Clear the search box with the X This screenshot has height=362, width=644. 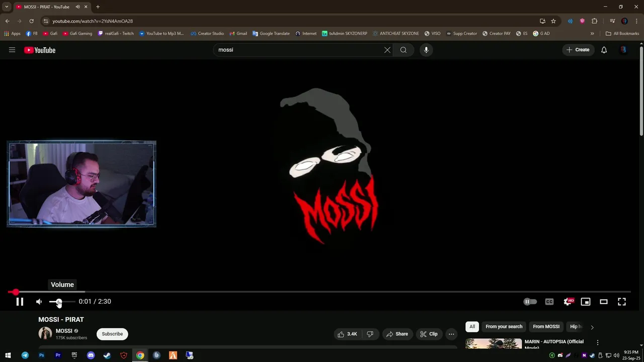387,50
